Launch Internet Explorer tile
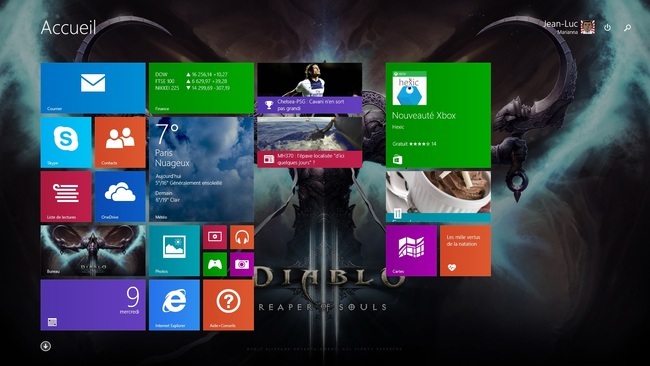 [174, 305]
